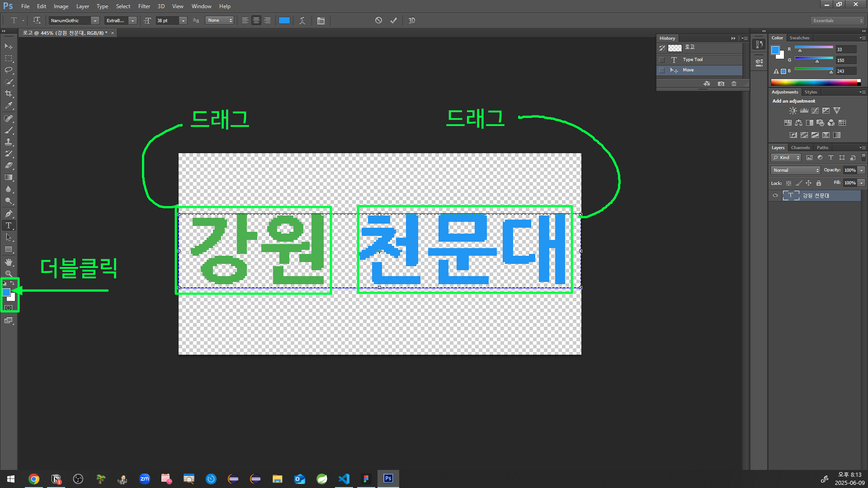Switch to the Styles tab
The height and width of the screenshot is (488, 868).
click(x=811, y=92)
